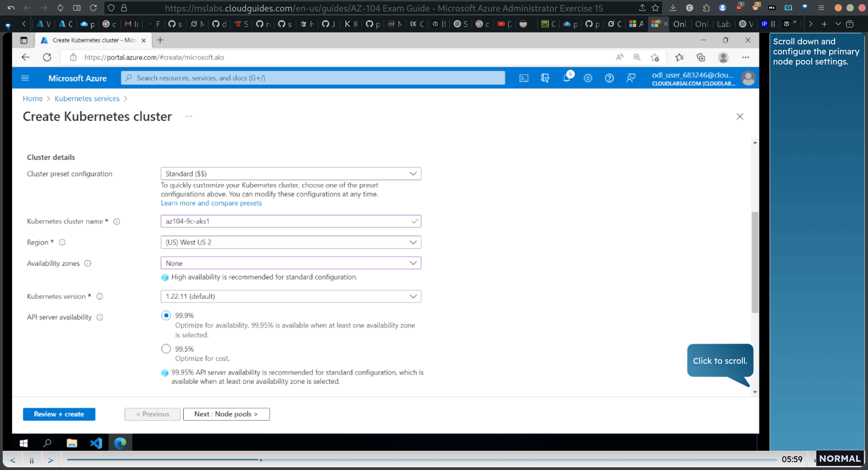Viewport: 868px width, 470px height.
Task: Open Edge settings and more ellipsis
Action: pos(745,57)
